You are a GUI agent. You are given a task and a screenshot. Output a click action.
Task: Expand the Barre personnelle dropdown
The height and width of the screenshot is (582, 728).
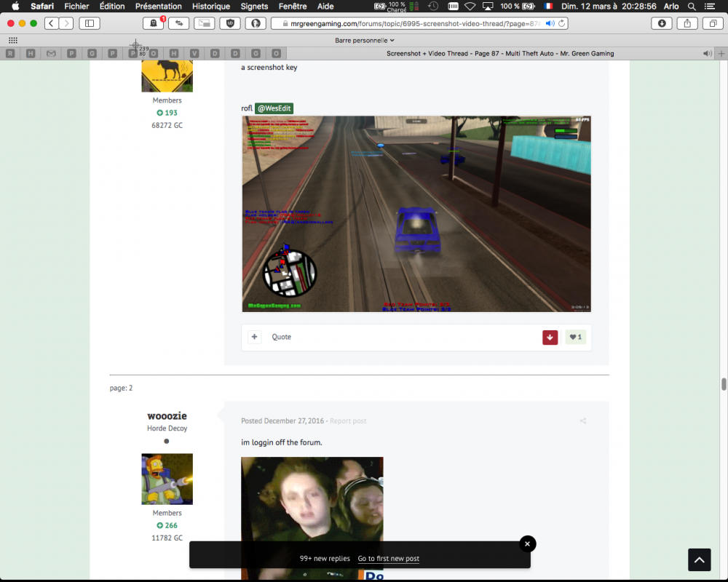pyautogui.click(x=364, y=41)
